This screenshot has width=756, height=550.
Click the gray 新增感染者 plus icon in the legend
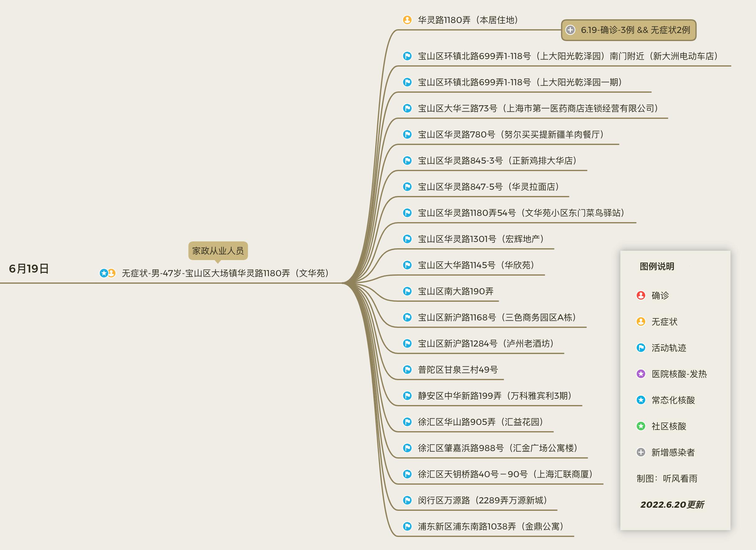pos(641,452)
